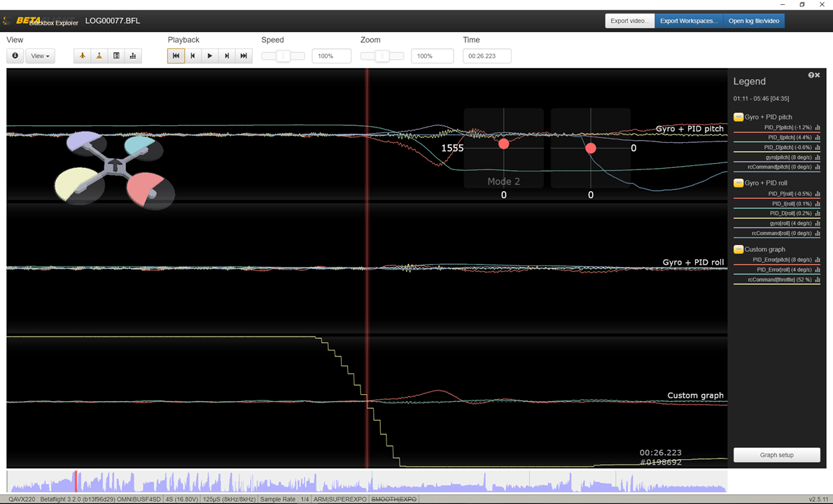Jump to start with skip-back button
The height and width of the screenshot is (504, 833).
pos(176,55)
